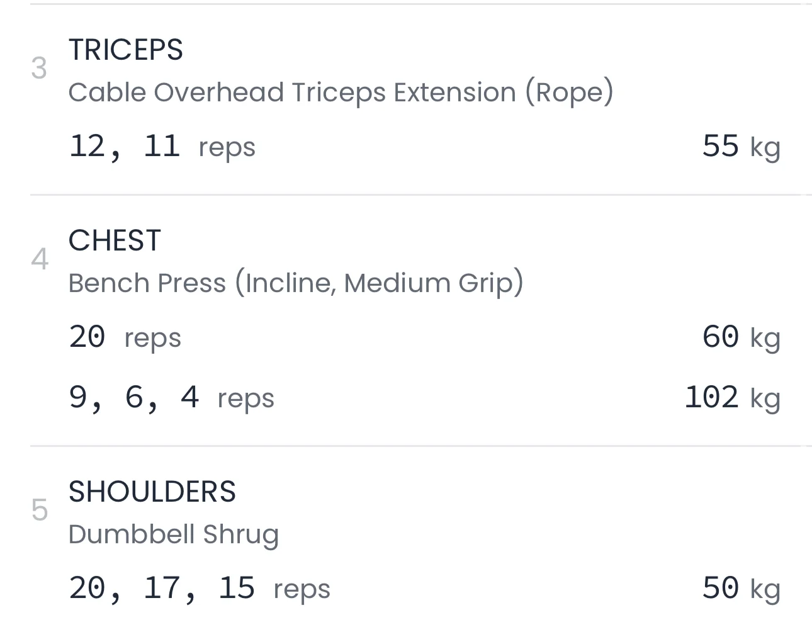The width and height of the screenshot is (812, 644).
Task: Select the TRICEPS muscle group heading
Action: [125, 50]
